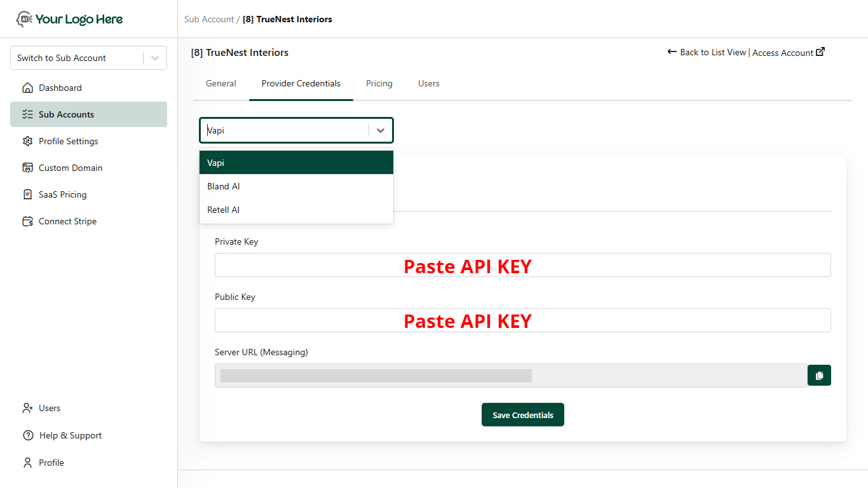
Task: Open Custom Domain in the sidebar
Action: tap(88, 168)
